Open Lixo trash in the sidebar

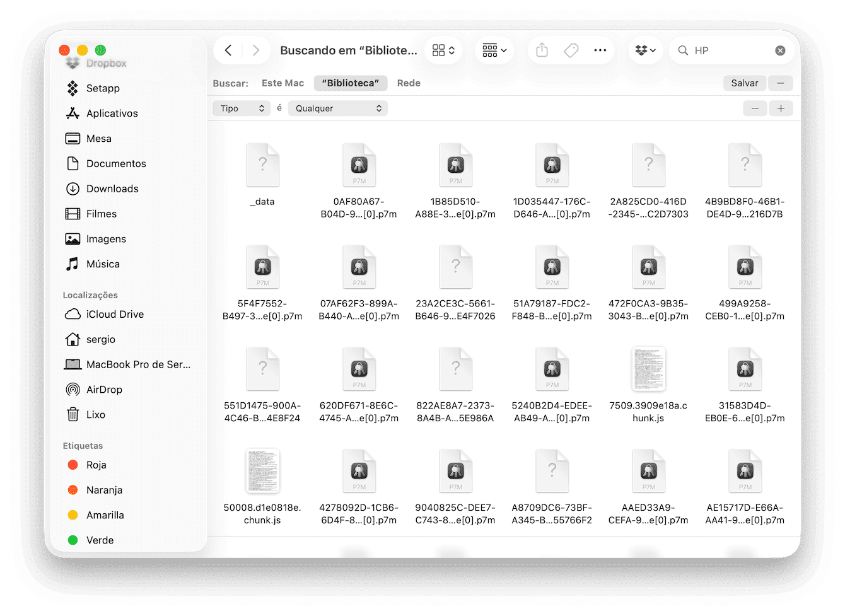(x=95, y=415)
